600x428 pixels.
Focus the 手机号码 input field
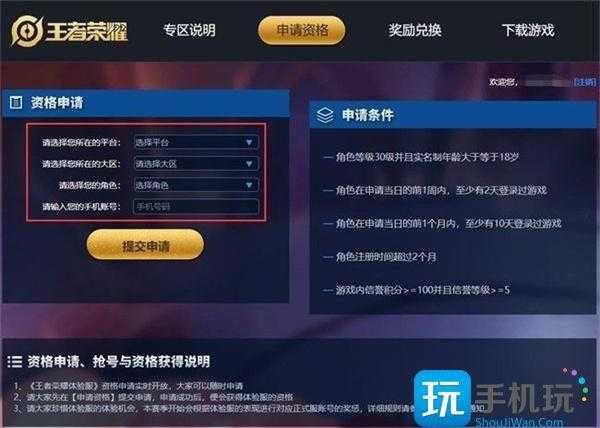pyautogui.click(x=196, y=207)
